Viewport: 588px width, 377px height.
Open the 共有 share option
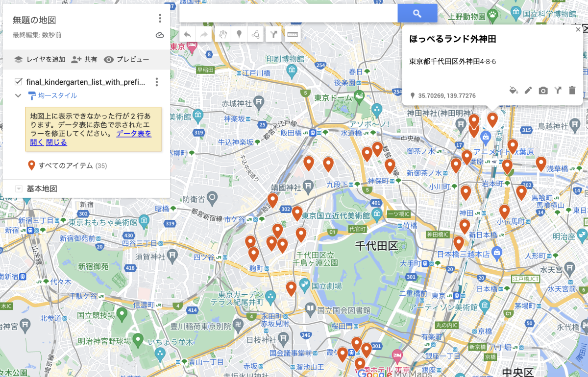pyautogui.click(x=84, y=59)
